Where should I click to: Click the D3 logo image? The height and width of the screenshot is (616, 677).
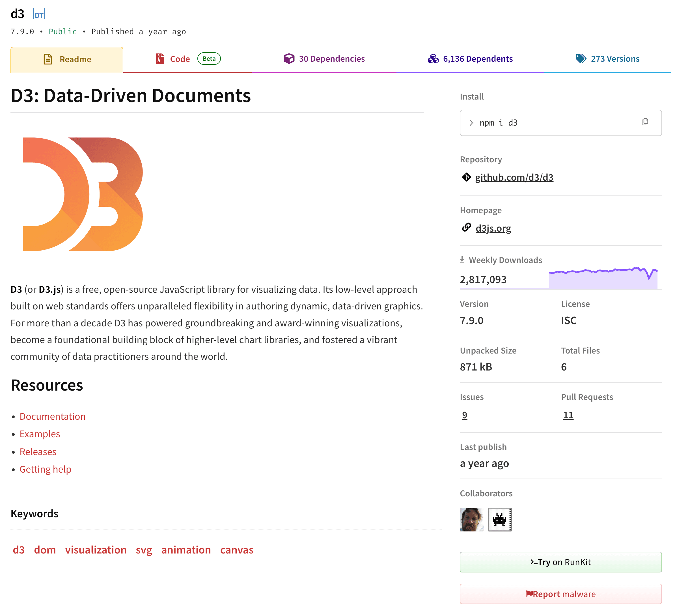(x=83, y=194)
